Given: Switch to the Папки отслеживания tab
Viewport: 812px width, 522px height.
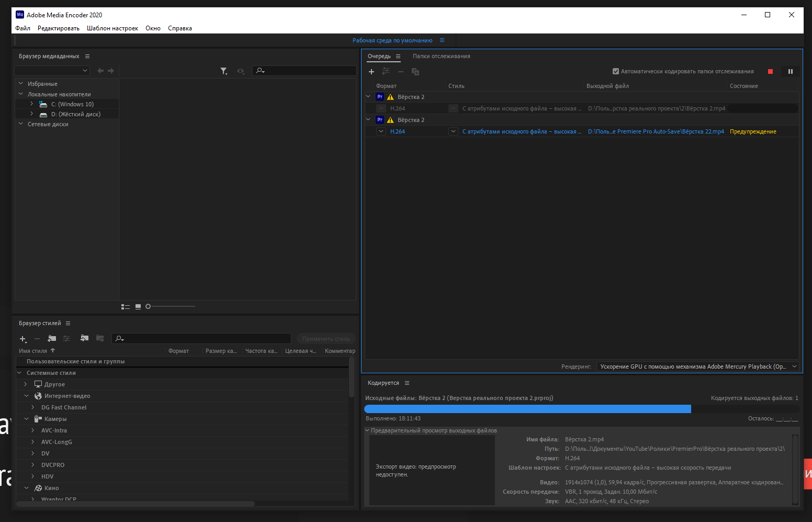Looking at the screenshot, I should (x=441, y=56).
